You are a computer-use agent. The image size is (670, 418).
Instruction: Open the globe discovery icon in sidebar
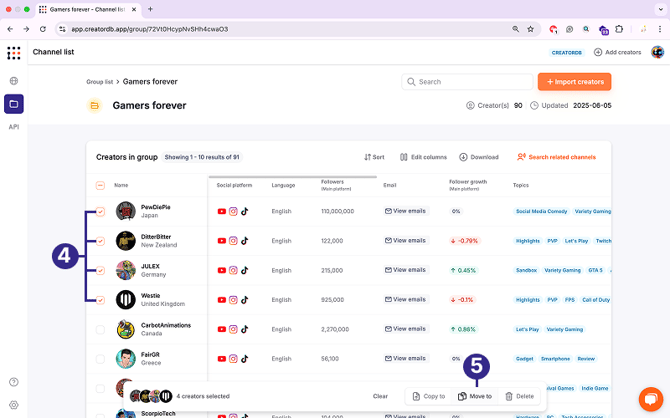pos(14,81)
